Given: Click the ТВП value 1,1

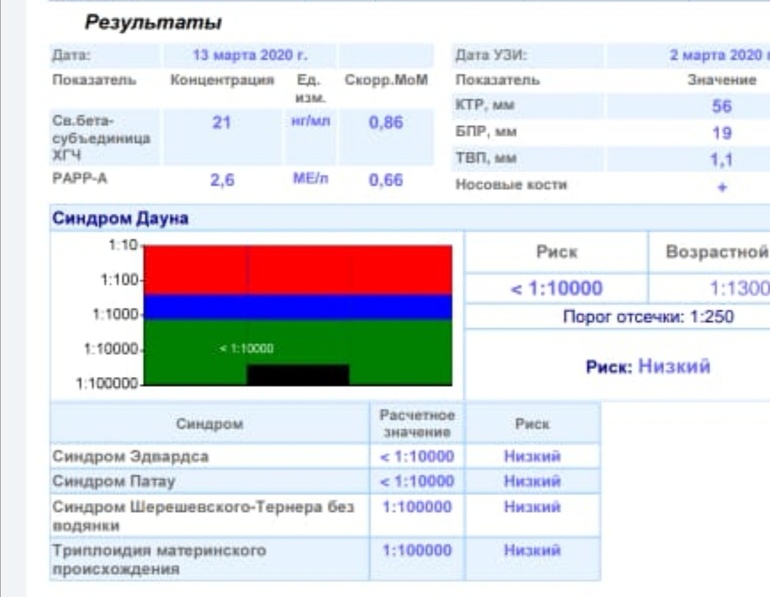Looking at the screenshot, I should (721, 159).
